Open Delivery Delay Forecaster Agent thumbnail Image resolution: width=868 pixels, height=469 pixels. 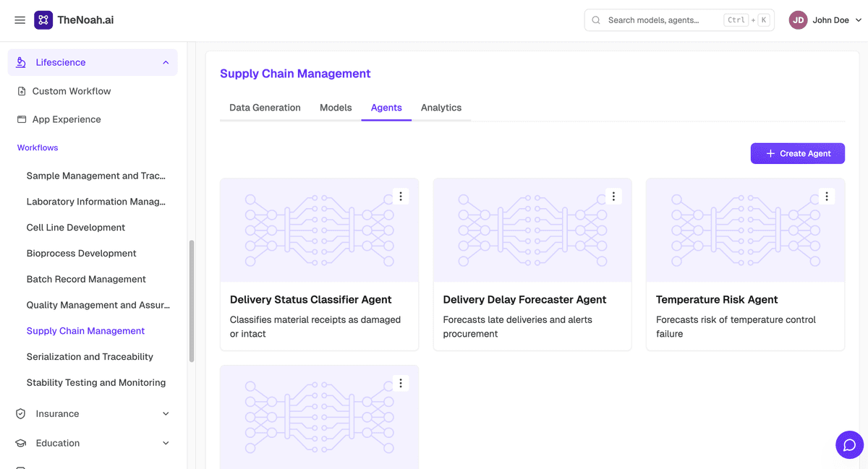tap(532, 230)
